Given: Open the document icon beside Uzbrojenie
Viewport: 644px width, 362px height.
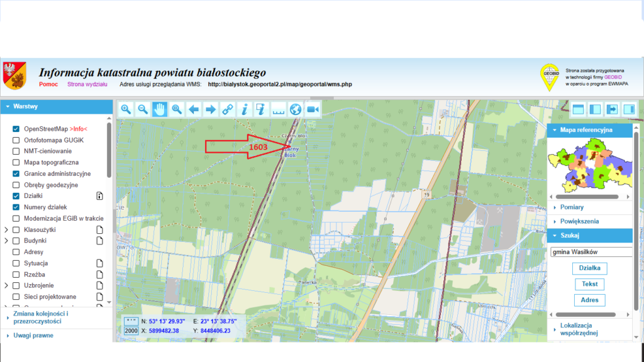Looking at the screenshot, I should (99, 285).
